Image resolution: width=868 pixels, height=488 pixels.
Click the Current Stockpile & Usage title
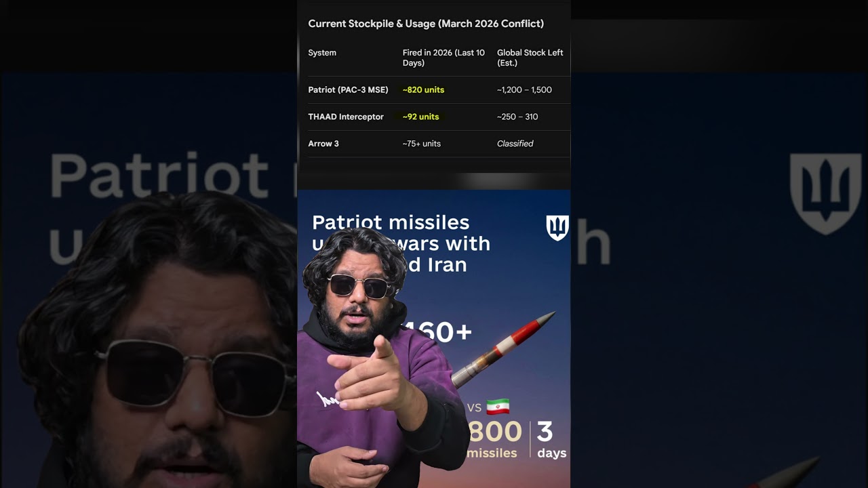[426, 23]
